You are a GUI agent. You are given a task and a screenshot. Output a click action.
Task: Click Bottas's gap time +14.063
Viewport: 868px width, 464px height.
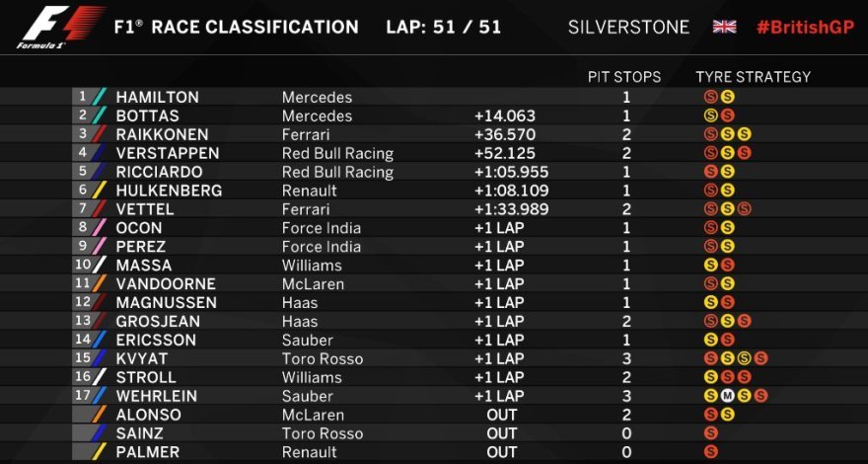click(x=504, y=116)
